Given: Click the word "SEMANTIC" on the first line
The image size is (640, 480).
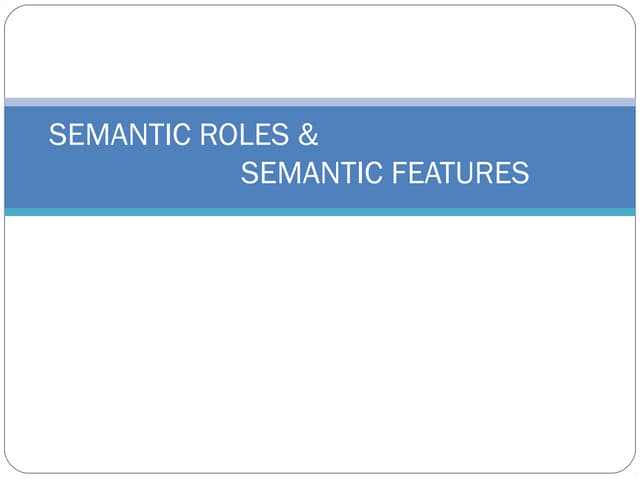Looking at the screenshot, I should 115,136.
